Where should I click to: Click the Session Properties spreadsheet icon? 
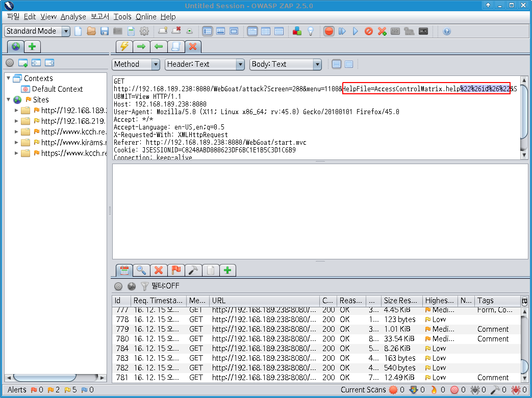[131, 31]
